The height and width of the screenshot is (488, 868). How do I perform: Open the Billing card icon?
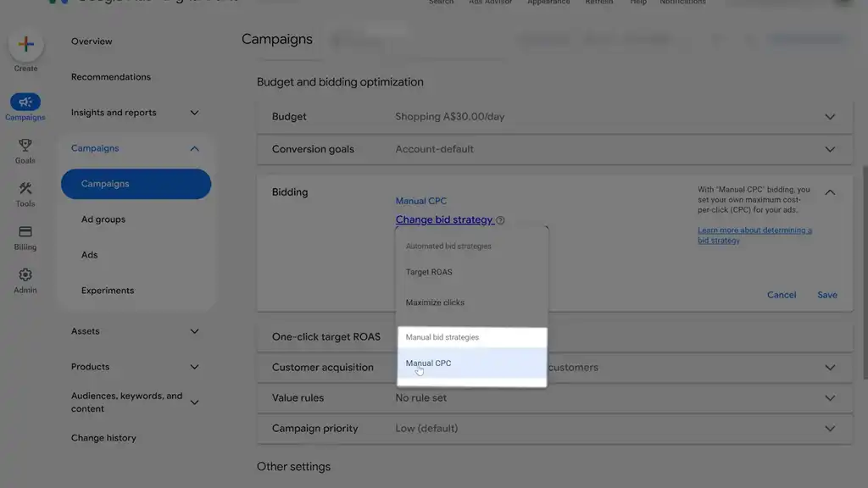point(25,231)
